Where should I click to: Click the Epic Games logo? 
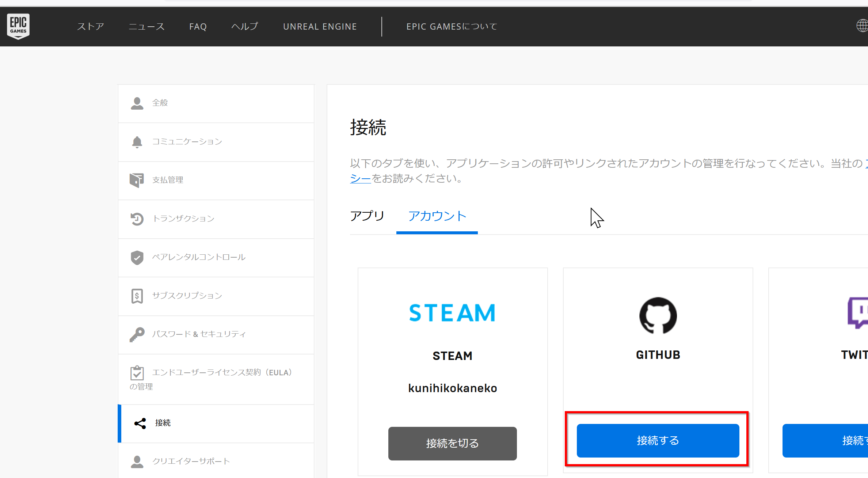pyautogui.click(x=18, y=26)
